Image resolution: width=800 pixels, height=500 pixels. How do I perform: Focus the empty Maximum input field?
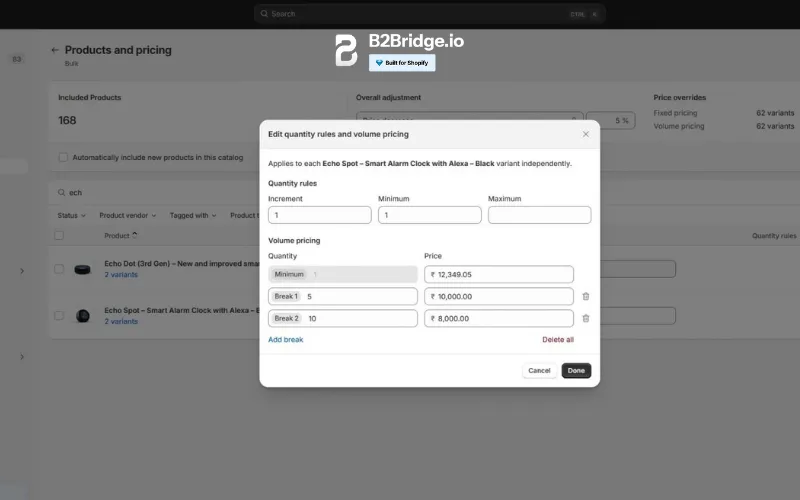tap(539, 215)
